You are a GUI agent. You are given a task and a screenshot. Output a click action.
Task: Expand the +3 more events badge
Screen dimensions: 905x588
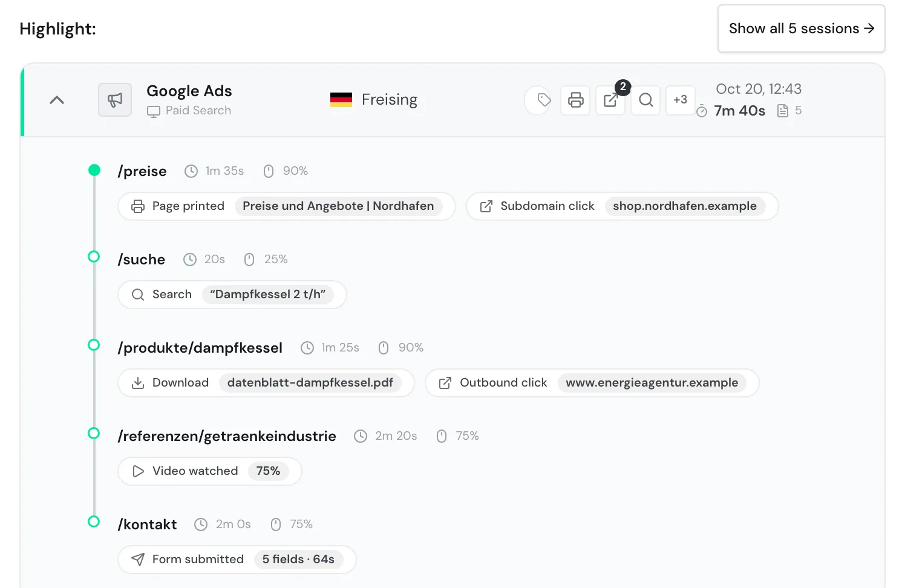coord(681,100)
